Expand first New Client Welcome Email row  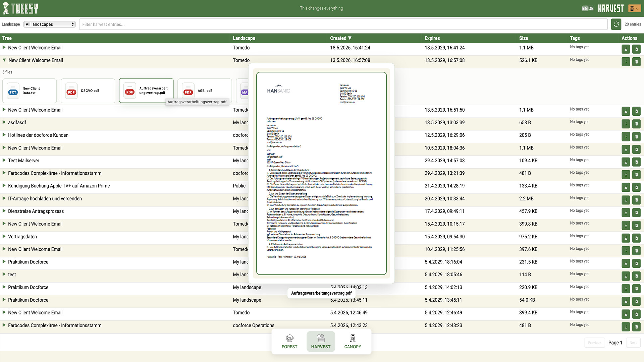pos(4,48)
